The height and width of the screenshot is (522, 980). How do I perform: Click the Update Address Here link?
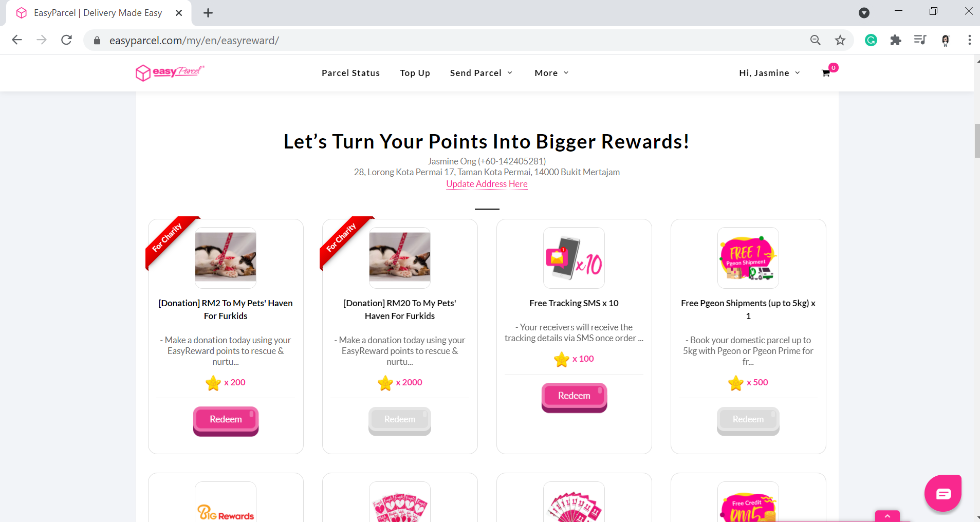487,184
